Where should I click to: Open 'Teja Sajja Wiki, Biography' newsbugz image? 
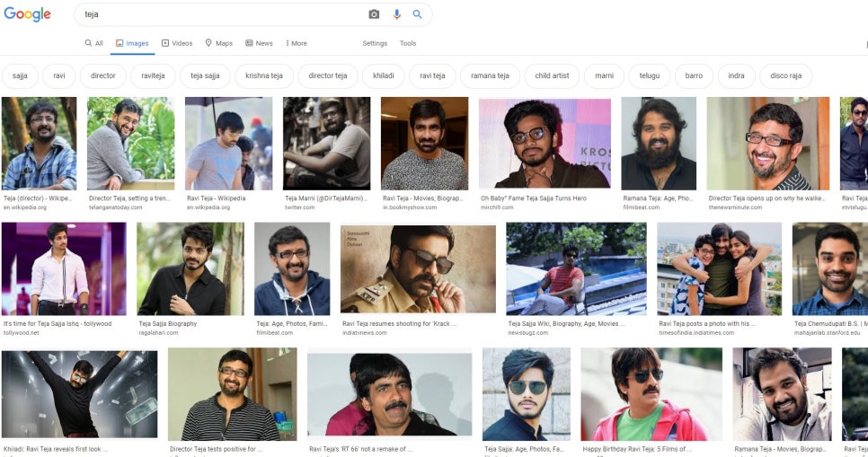[x=576, y=268]
